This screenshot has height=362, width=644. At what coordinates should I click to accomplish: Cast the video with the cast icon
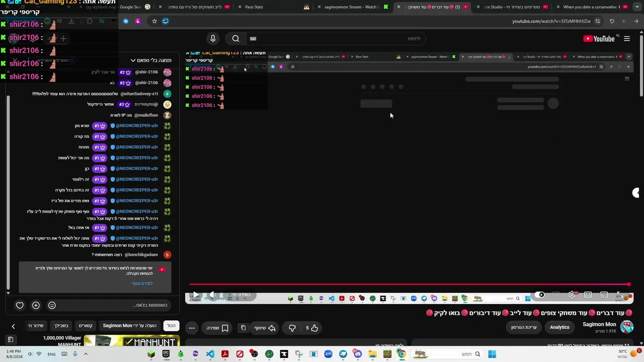604,295
